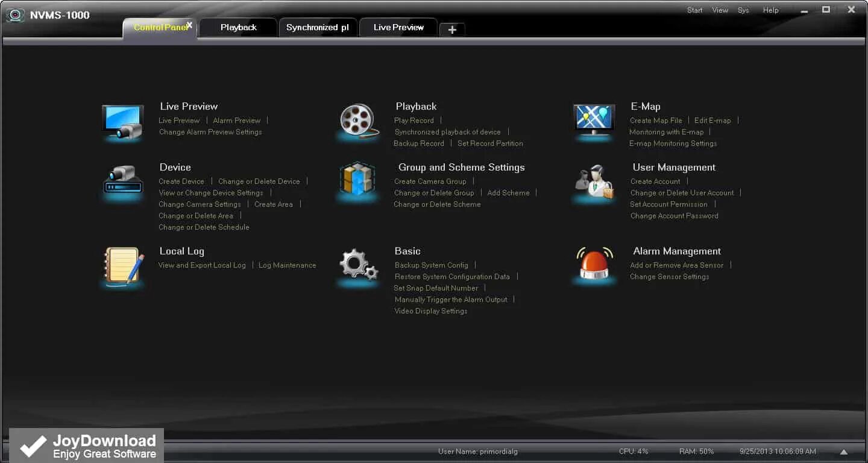868x463 pixels.
Task: Open Set Record Partition link
Action: pyautogui.click(x=490, y=143)
